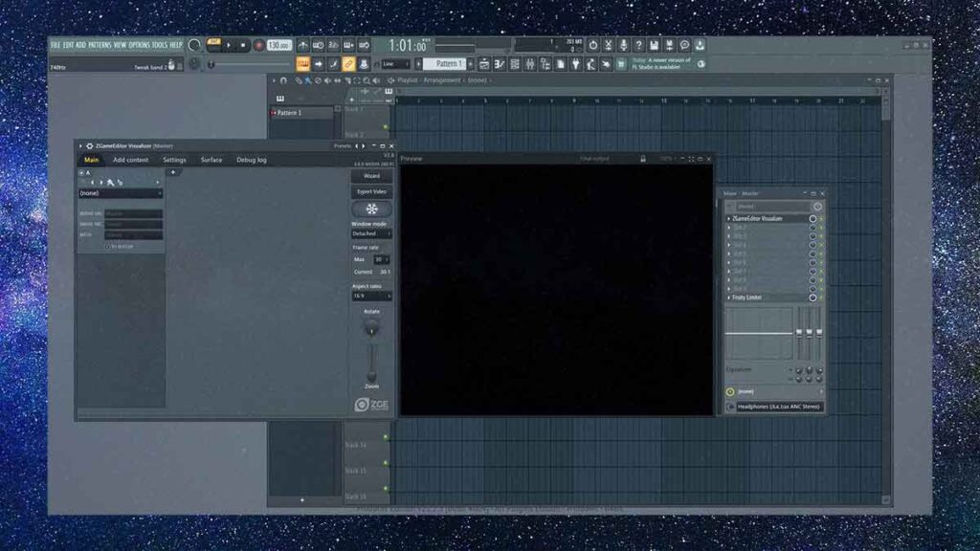Toggle Fruity Limiter slot enable knob
The width and height of the screenshot is (980, 551).
813,298
